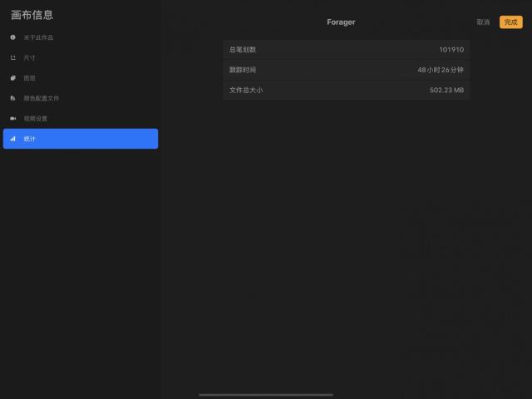Click the 文件总大小 label

(246, 91)
